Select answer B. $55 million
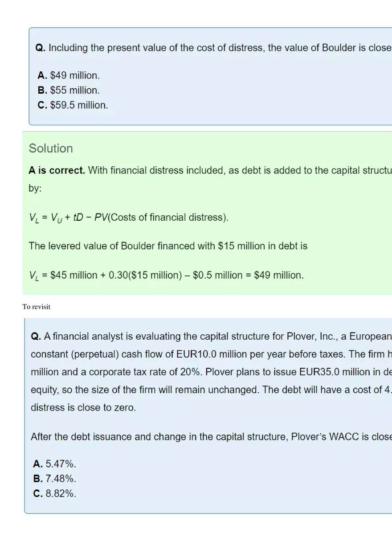The width and height of the screenshot is (392, 555). pyautogui.click(x=69, y=90)
